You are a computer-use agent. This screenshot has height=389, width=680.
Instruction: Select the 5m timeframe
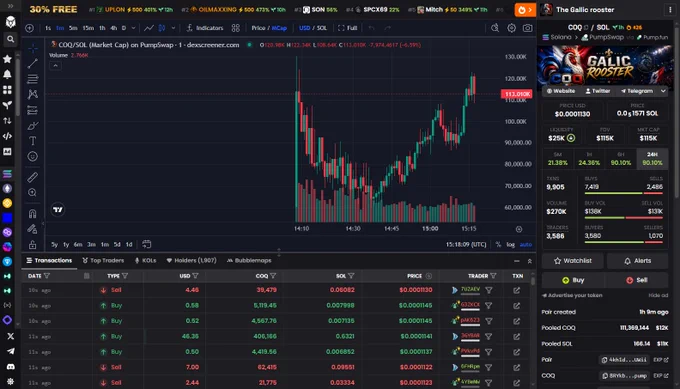pos(73,28)
